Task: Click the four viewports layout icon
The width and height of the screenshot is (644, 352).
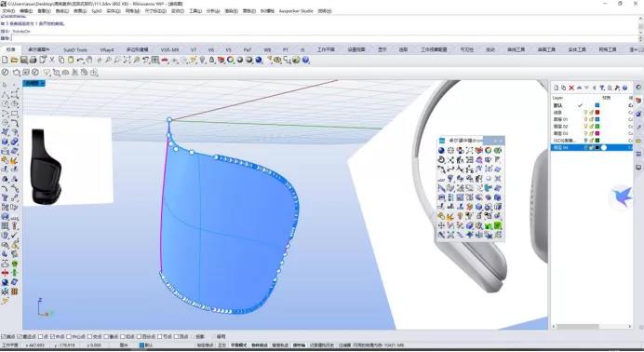Action: tap(155, 60)
